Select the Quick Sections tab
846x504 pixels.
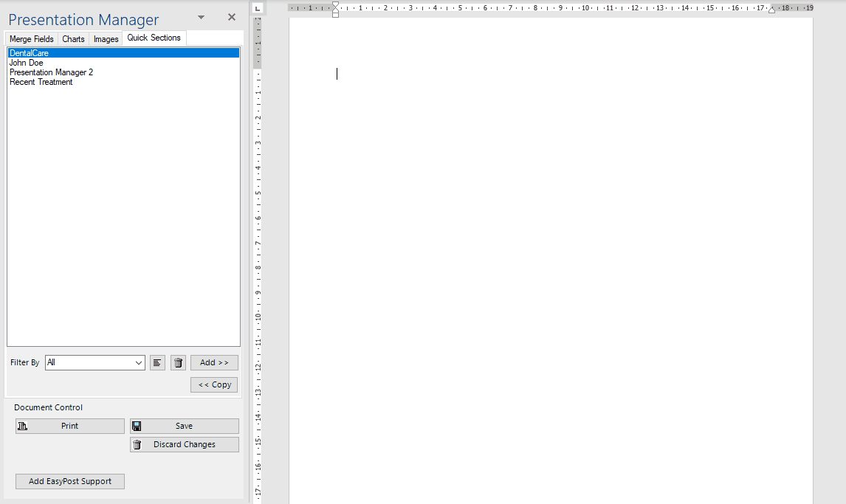(x=154, y=37)
